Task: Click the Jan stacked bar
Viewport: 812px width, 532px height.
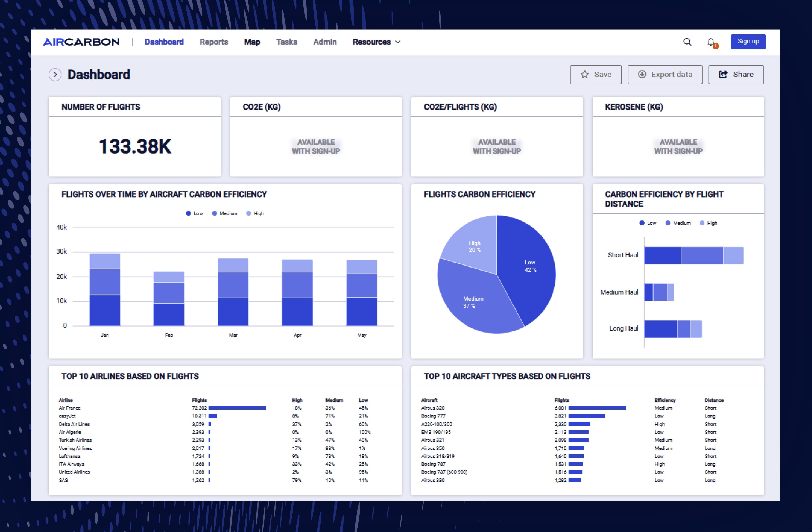Action: 105,290
